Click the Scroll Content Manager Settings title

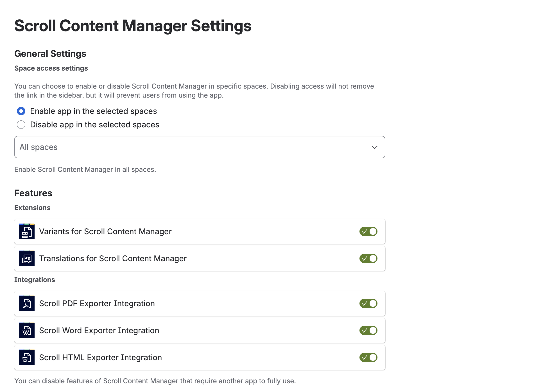point(133,26)
